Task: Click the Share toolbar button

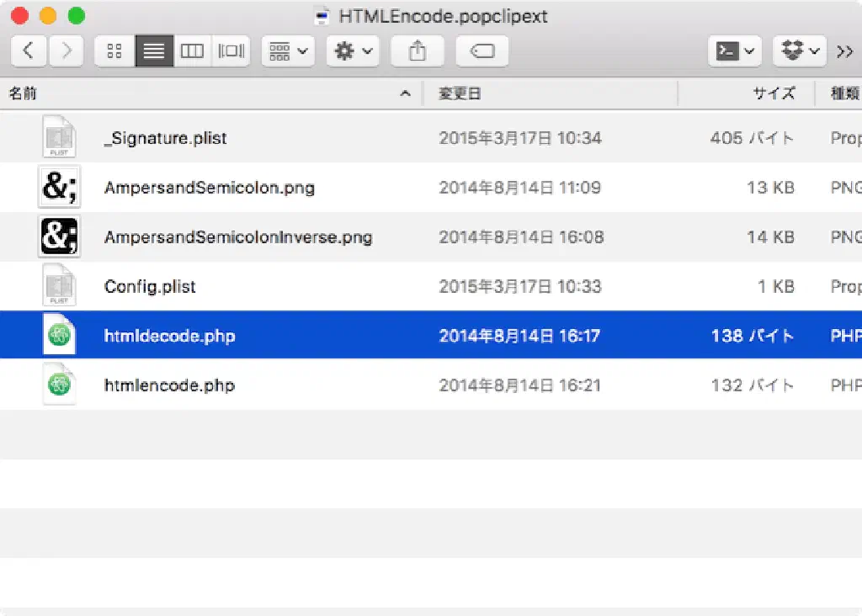Action: [x=418, y=51]
